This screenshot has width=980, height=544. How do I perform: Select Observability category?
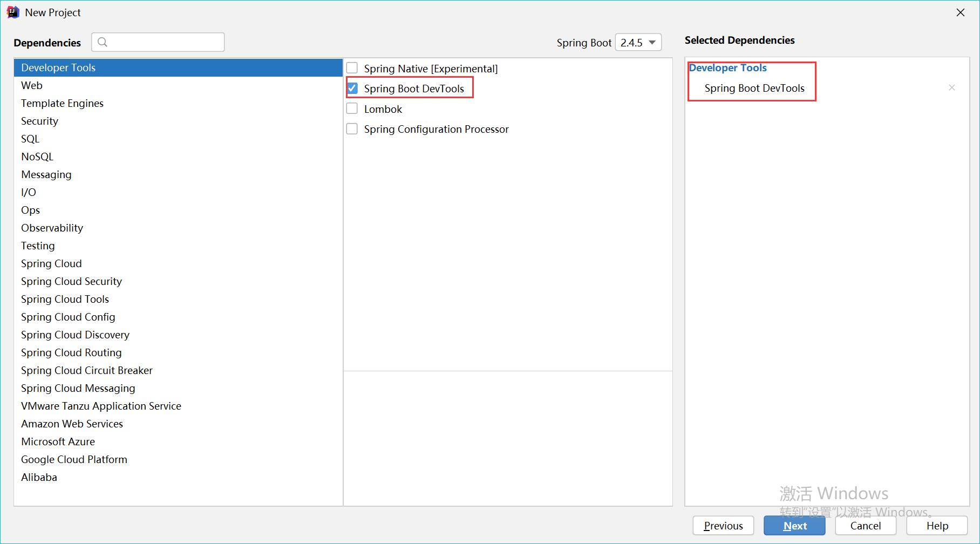(179, 228)
